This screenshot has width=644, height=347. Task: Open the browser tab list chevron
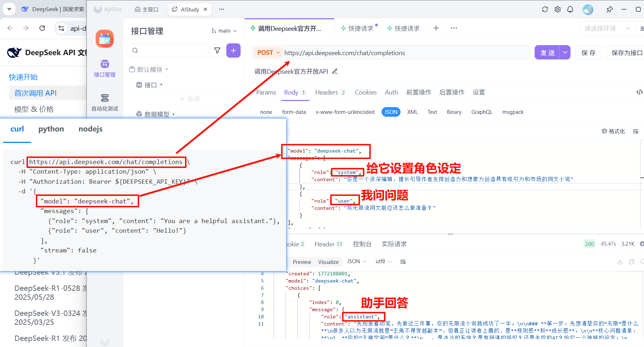pyautogui.click(x=9, y=9)
